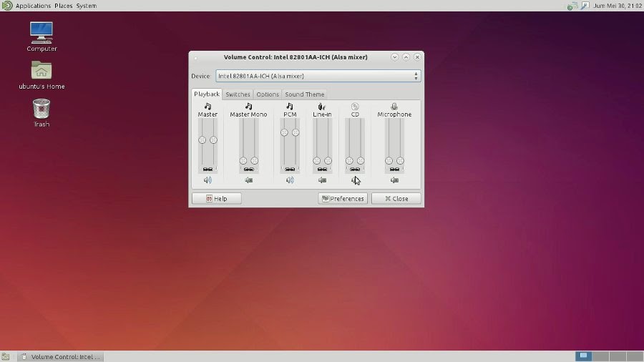Click the Help button

click(216, 199)
